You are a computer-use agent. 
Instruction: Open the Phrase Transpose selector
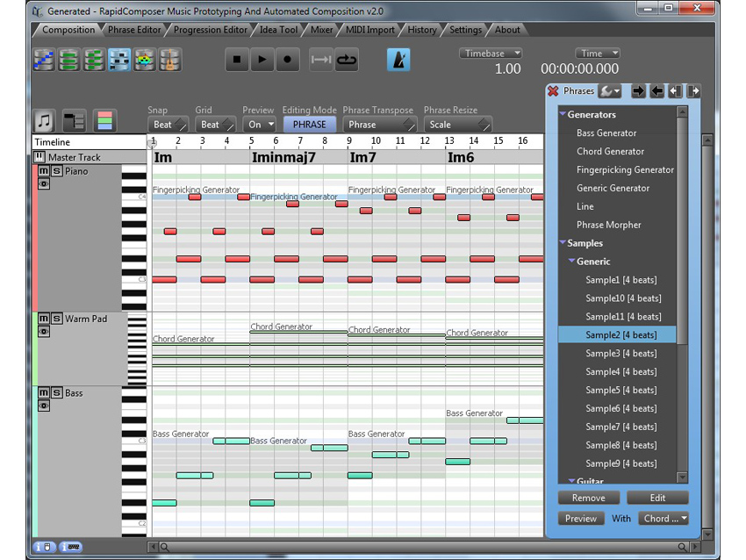point(380,125)
